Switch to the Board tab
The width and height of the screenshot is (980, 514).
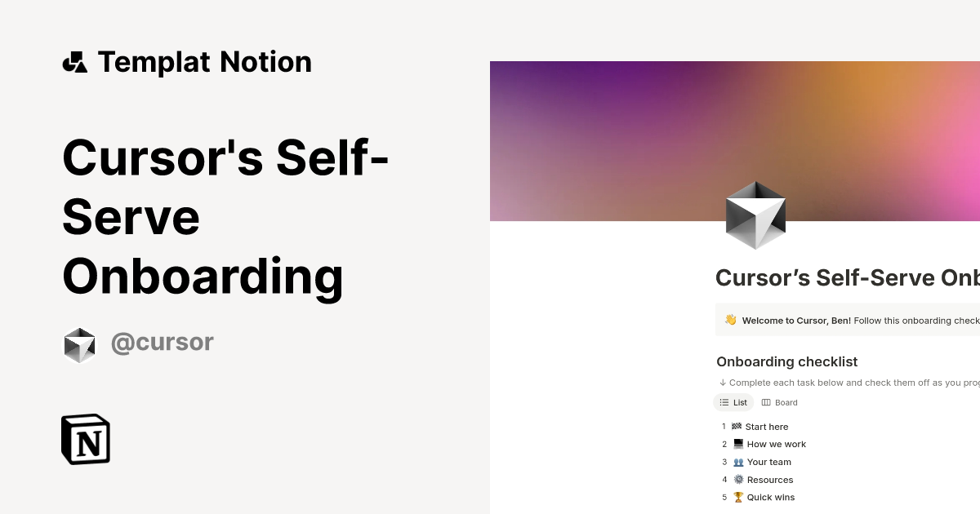(780, 401)
